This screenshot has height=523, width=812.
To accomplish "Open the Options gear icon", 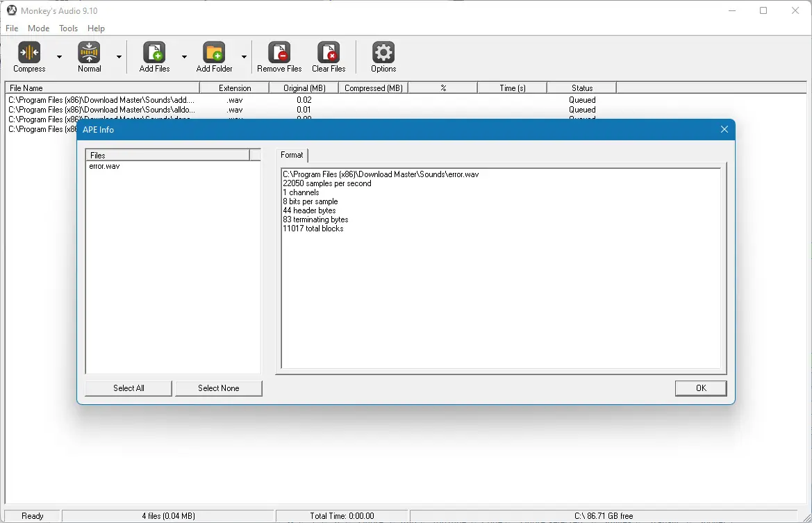I will point(383,52).
